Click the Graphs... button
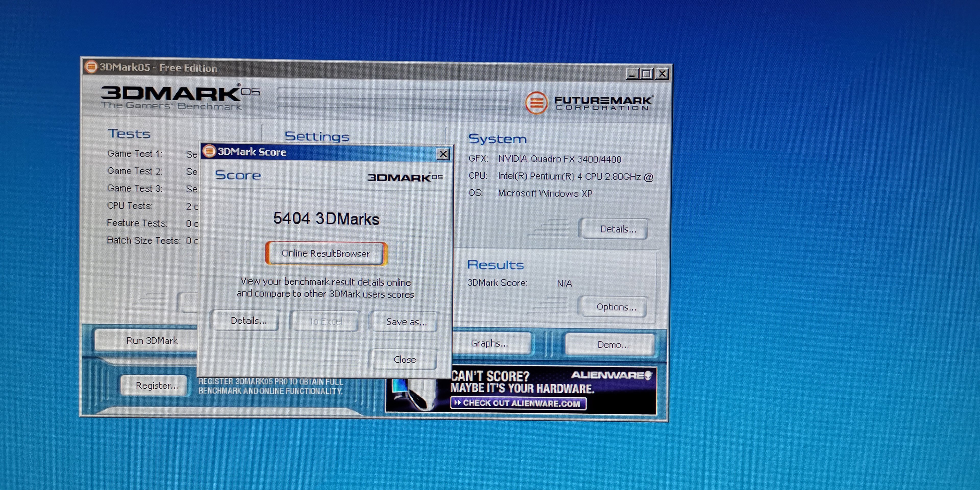 [490, 343]
